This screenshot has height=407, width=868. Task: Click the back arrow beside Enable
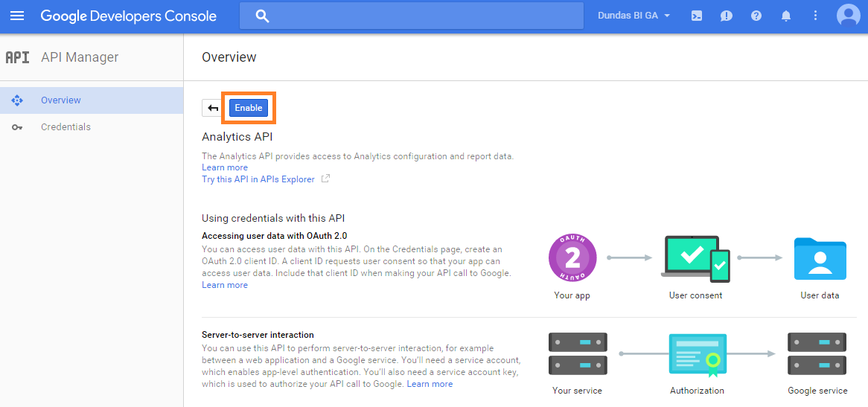click(x=213, y=108)
